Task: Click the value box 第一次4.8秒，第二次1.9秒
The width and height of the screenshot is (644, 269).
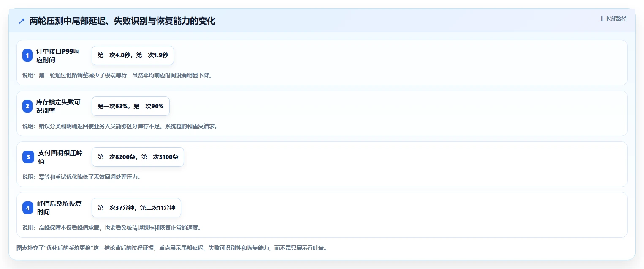Action: pyautogui.click(x=133, y=55)
